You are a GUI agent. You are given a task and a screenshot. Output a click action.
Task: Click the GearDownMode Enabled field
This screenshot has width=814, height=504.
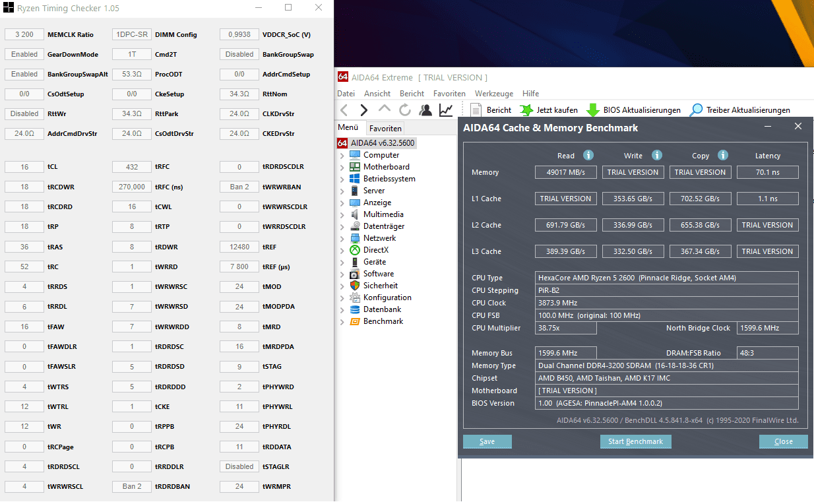tap(24, 54)
